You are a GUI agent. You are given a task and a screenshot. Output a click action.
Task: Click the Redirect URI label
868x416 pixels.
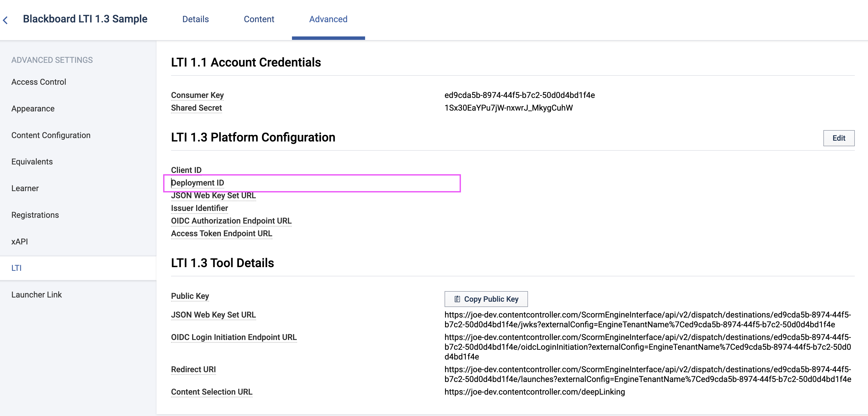[194, 370]
